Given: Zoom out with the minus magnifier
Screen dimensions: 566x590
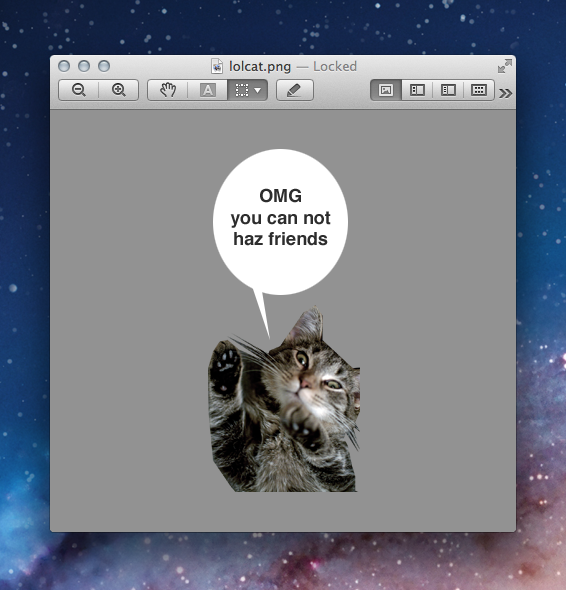Looking at the screenshot, I should tap(79, 90).
